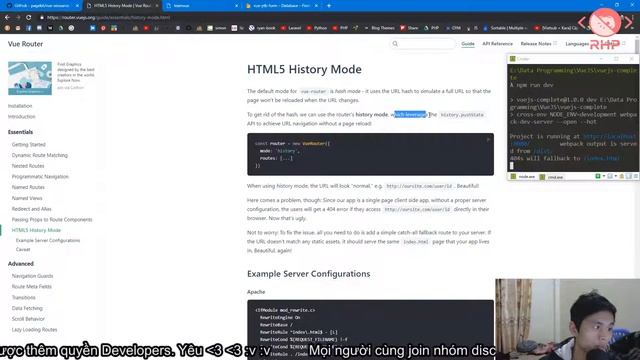640x360 pixels.
Task: Open the Gmail bookmark icon
Action: tap(18, 28)
